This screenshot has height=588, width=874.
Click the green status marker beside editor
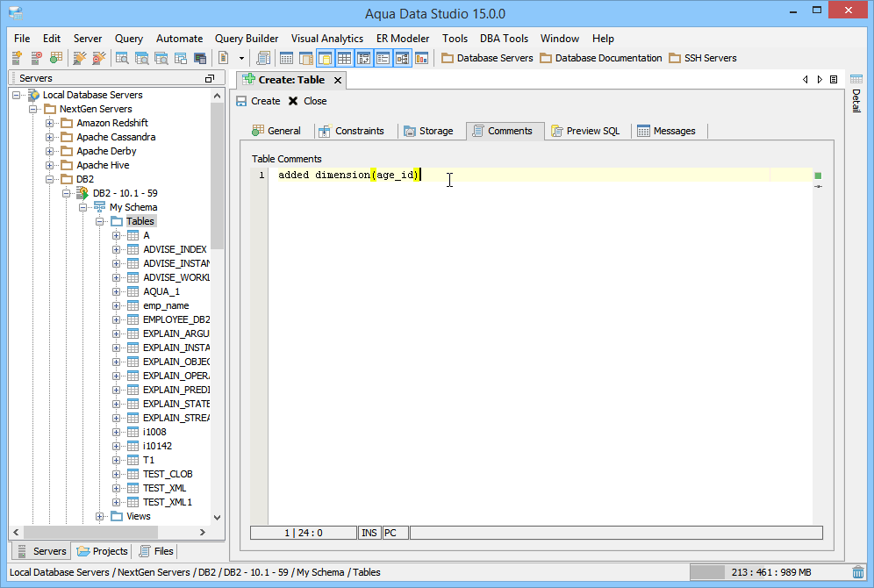[818, 176]
